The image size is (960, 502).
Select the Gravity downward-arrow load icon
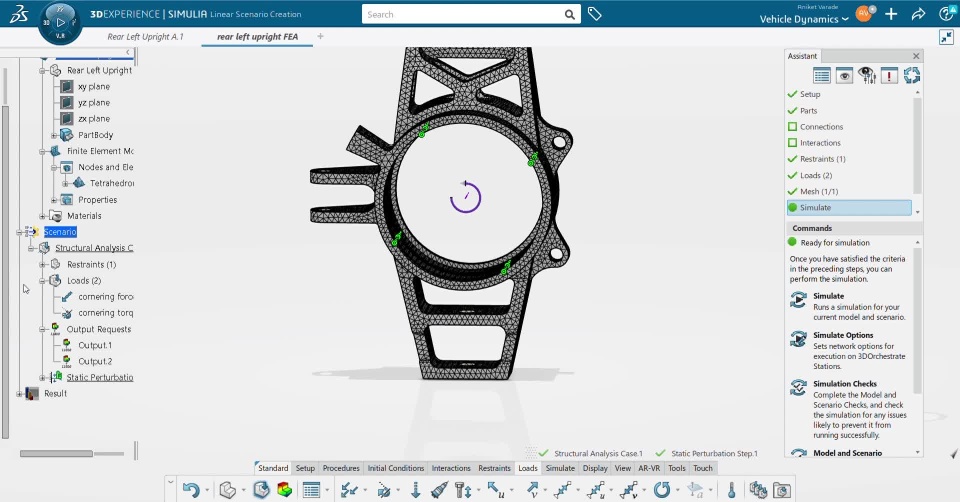click(x=416, y=490)
